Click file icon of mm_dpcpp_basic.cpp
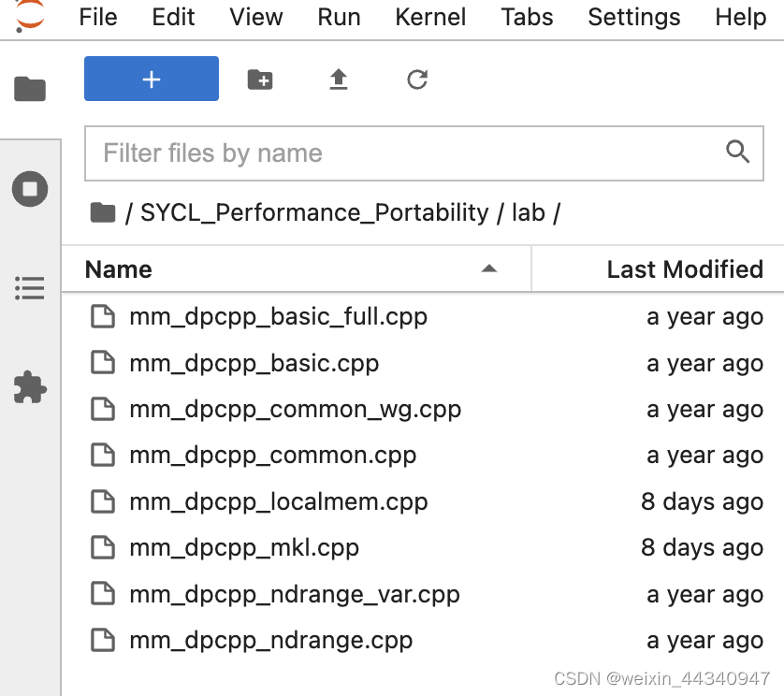Viewport: 784px width, 696px height. (103, 363)
